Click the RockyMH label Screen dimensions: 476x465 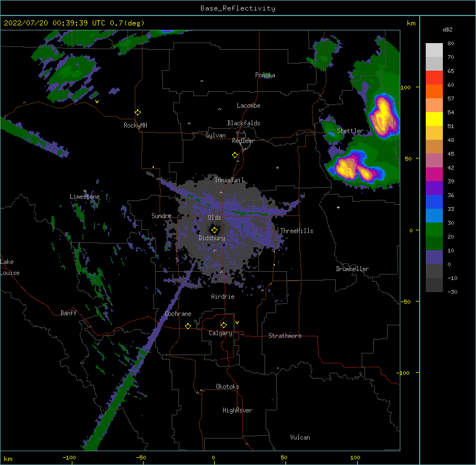coord(135,125)
